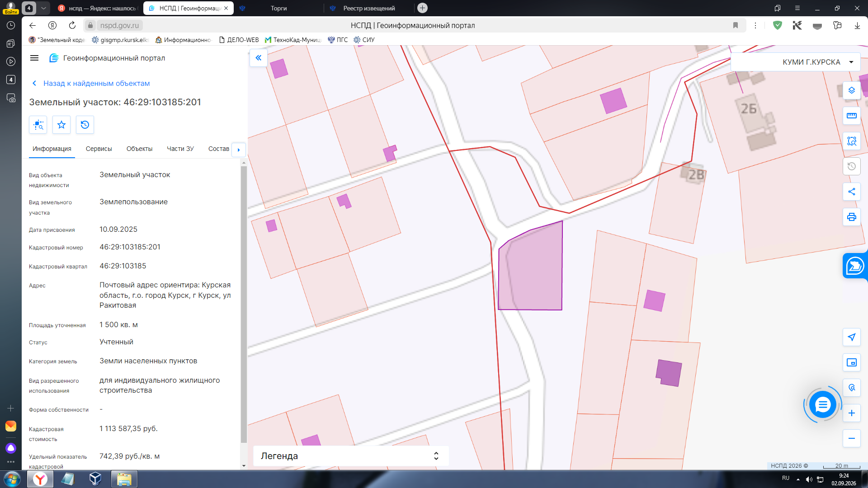Screen dimensions: 868x488
Task: Toggle the minimap overview button
Action: click(x=851, y=362)
